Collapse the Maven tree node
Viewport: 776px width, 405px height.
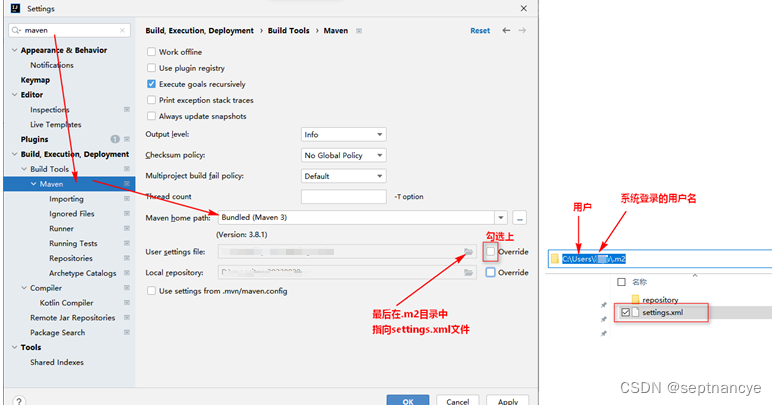point(34,184)
